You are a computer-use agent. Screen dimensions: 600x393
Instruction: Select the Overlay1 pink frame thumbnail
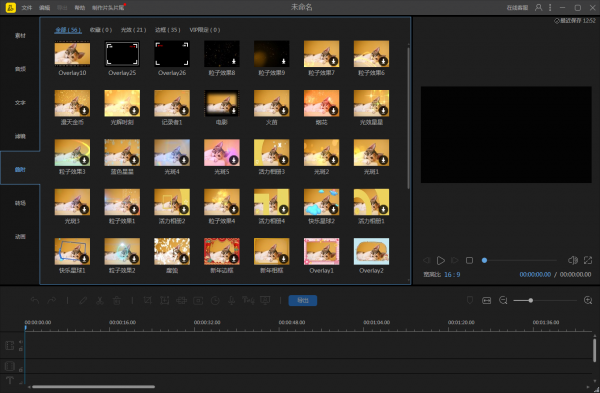(321, 251)
